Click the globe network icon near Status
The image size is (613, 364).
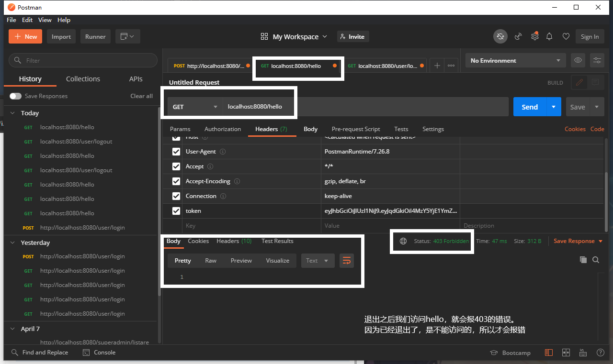pos(404,241)
